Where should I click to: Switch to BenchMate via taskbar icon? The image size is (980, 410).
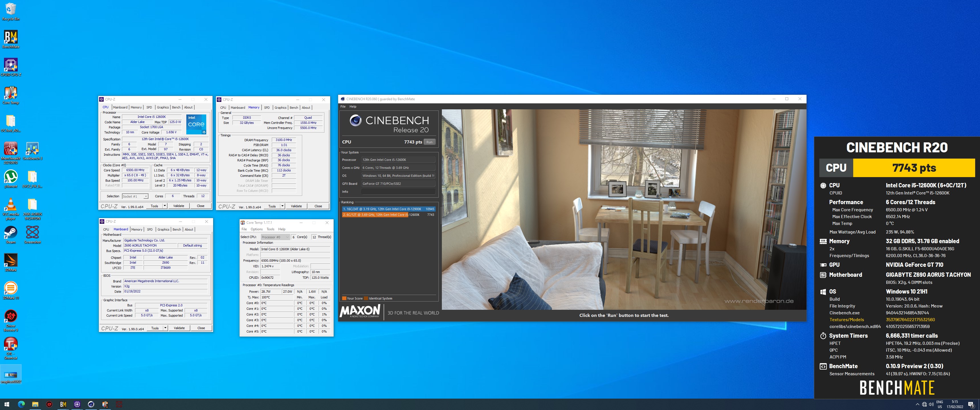point(63,404)
